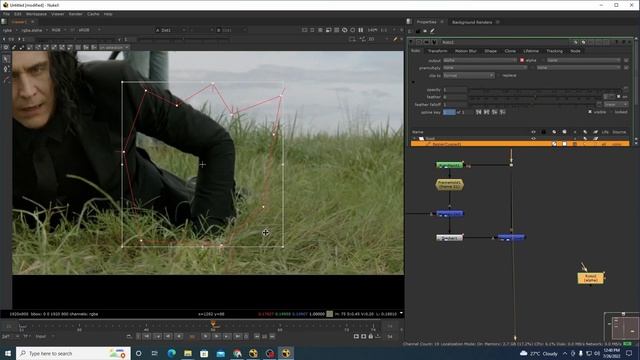Viewport: 640px width, 360px height.
Task: Open the Background Renders tab
Action: pyautogui.click(x=472, y=22)
